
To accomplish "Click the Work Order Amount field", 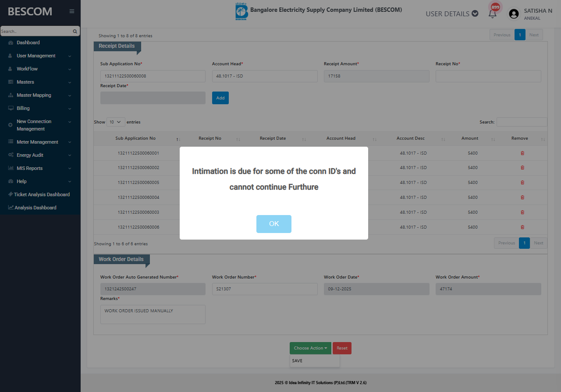I will pos(488,289).
